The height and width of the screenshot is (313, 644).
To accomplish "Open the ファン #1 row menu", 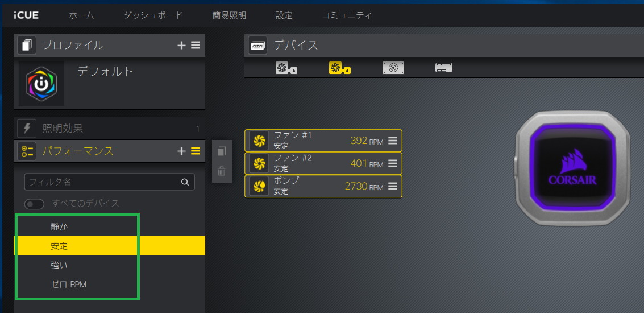I will point(393,141).
